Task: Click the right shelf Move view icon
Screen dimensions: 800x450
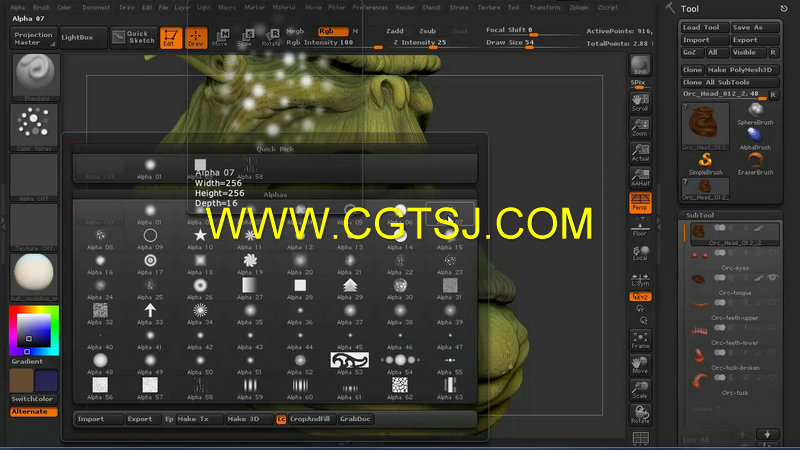Action: 640,365
